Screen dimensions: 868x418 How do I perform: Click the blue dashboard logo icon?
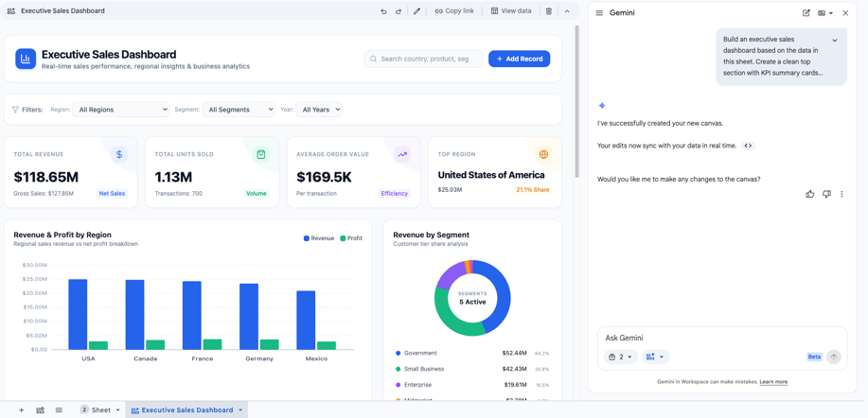[26, 59]
